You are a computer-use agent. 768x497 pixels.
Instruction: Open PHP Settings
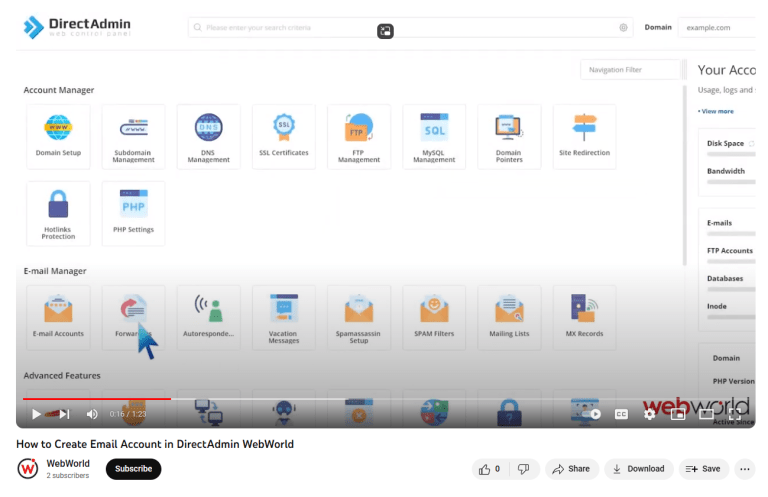133,213
